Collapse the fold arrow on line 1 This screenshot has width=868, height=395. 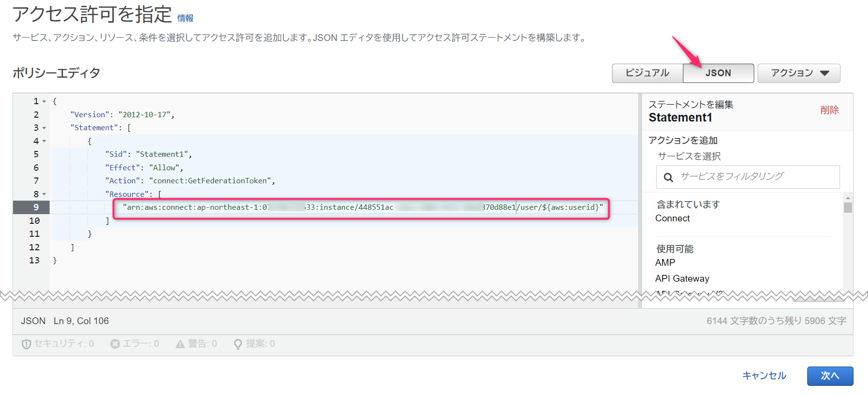coord(44,101)
